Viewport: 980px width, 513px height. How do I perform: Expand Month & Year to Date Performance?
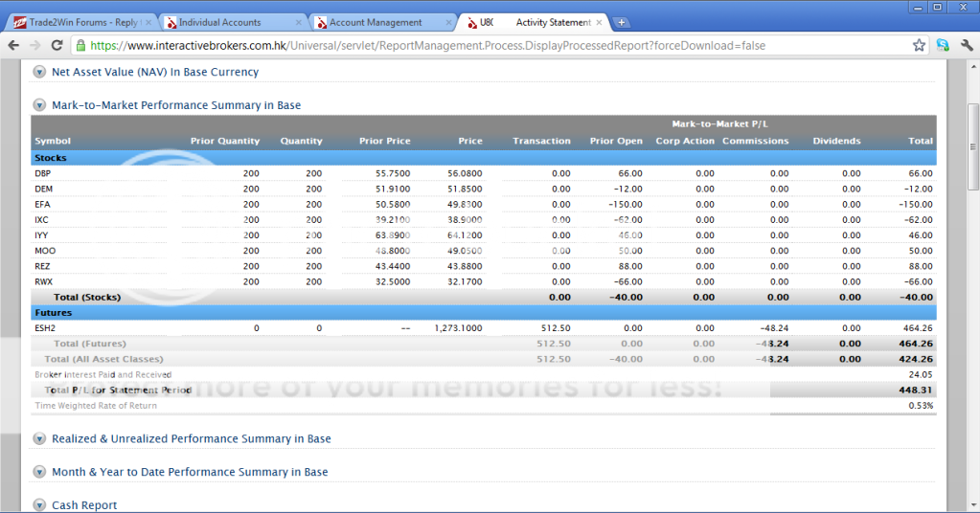tap(40, 472)
